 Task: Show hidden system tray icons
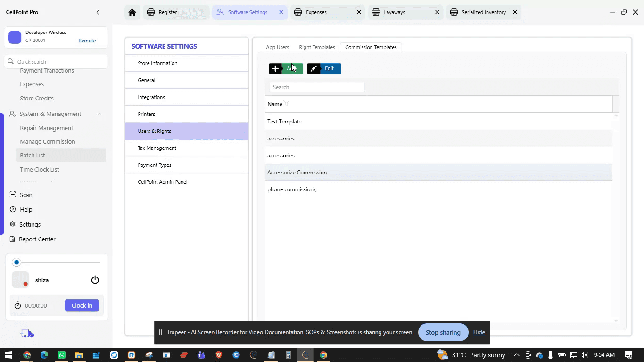point(517,355)
